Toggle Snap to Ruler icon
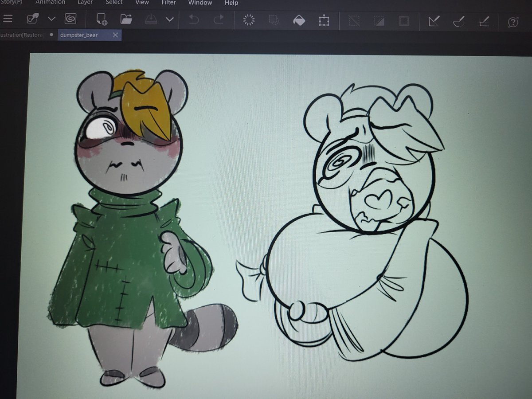532x399 pixels. [434, 21]
